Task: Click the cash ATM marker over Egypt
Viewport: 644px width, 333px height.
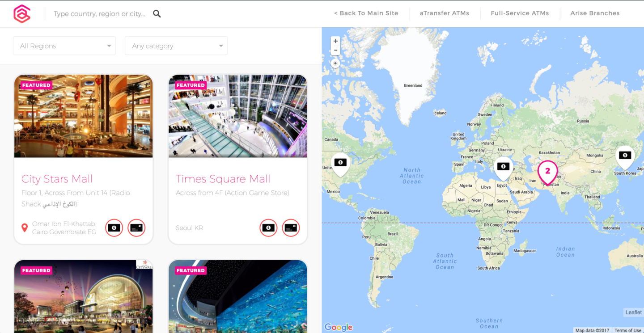Action: [x=504, y=168]
